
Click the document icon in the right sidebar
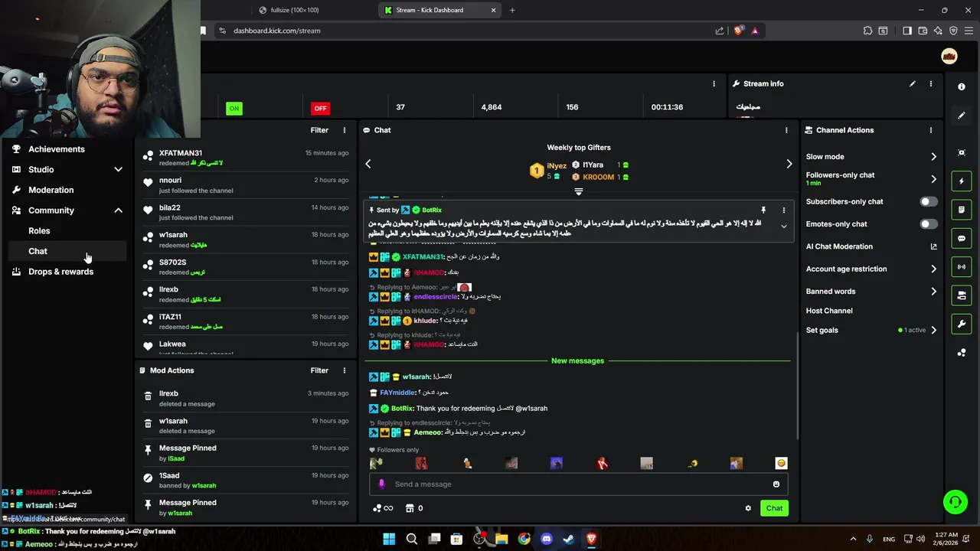click(962, 210)
